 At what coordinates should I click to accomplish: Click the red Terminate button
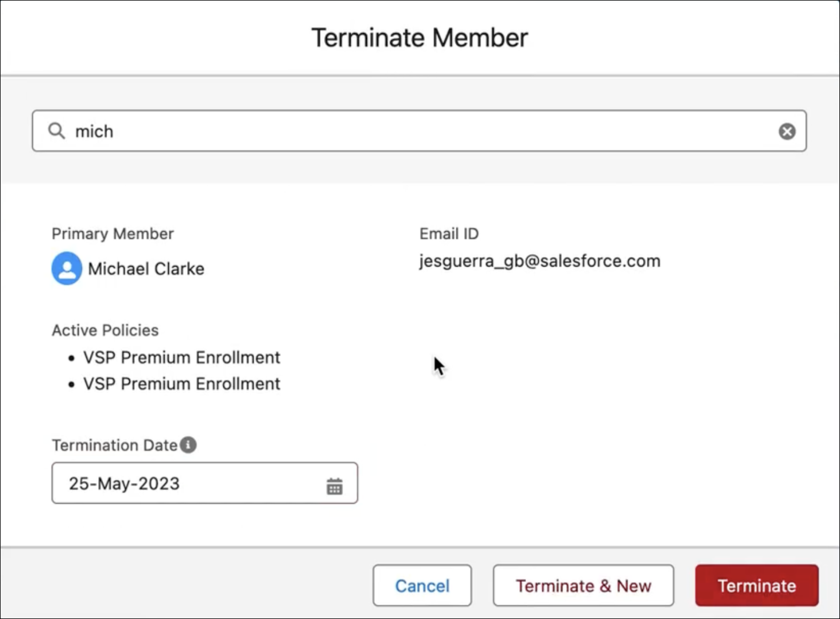pos(757,586)
